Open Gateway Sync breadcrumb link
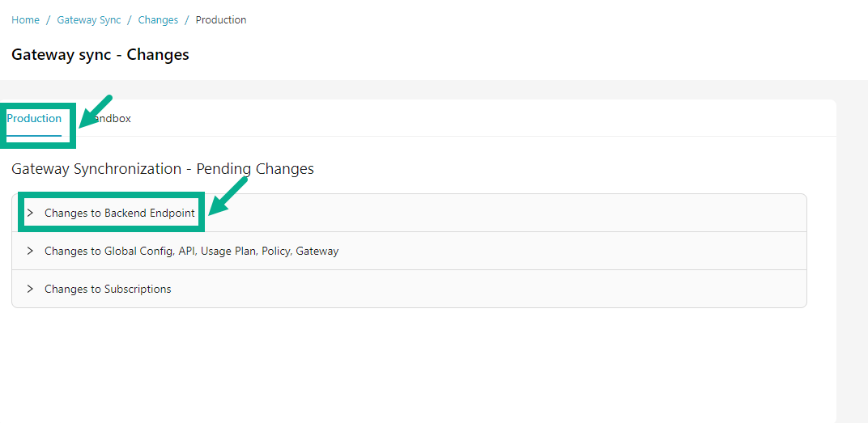 coord(89,20)
